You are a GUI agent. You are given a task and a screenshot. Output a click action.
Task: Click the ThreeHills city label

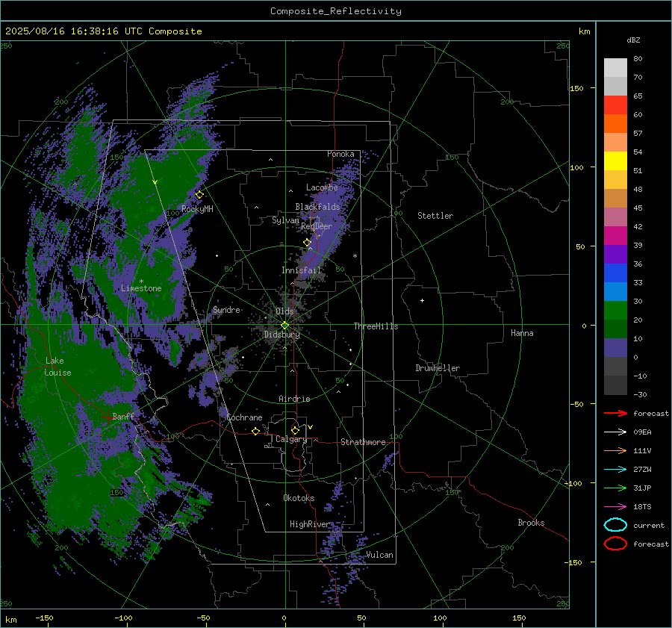pos(376,326)
